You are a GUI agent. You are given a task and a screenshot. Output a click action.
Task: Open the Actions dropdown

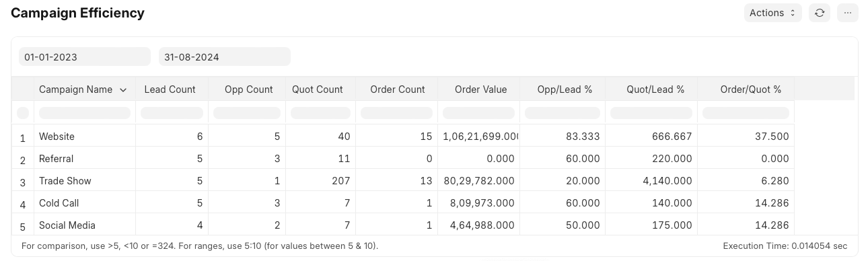pos(772,13)
